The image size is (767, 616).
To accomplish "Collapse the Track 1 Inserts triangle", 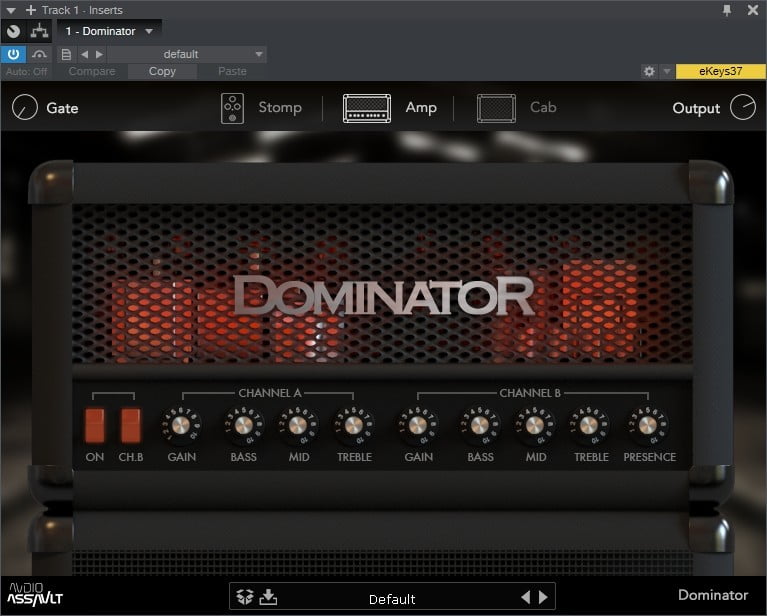I will point(11,10).
